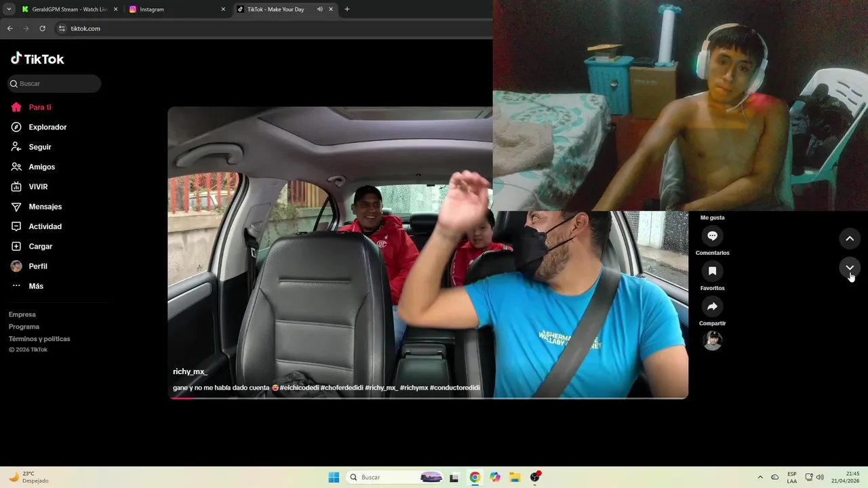Go to the previous video with up chevron
The height and width of the screenshot is (488, 868).
(x=850, y=239)
